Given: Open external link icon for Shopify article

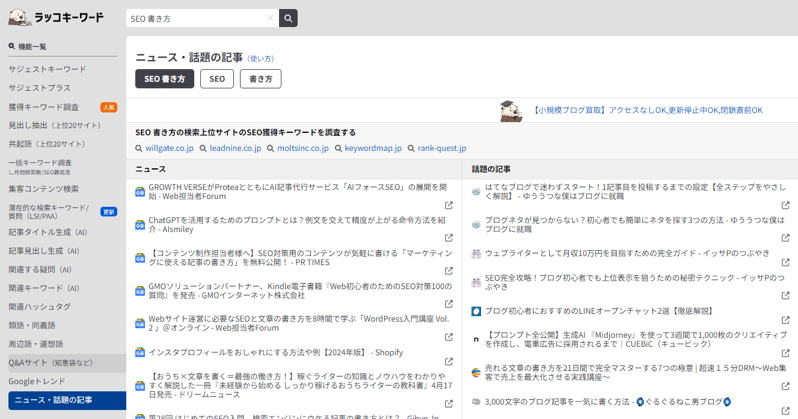Looking at the screenshot, I should coord(448,361).
